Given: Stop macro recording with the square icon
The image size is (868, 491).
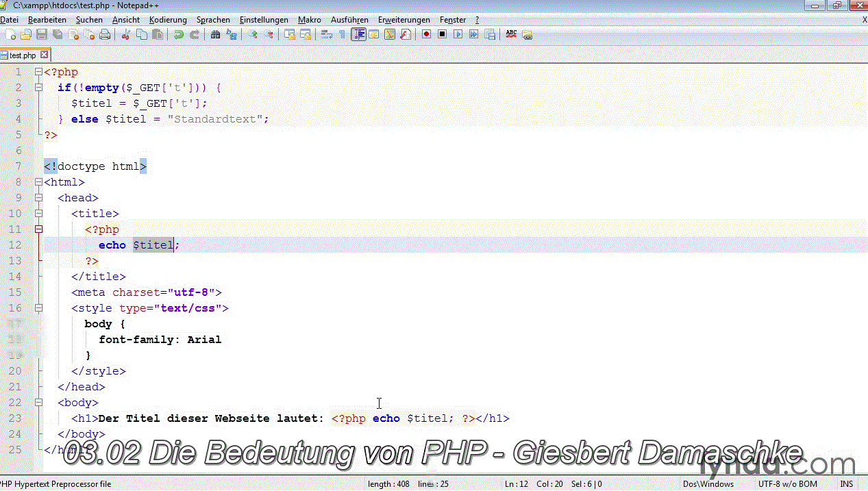Looking at the screenshot, I should pos(442,34).
